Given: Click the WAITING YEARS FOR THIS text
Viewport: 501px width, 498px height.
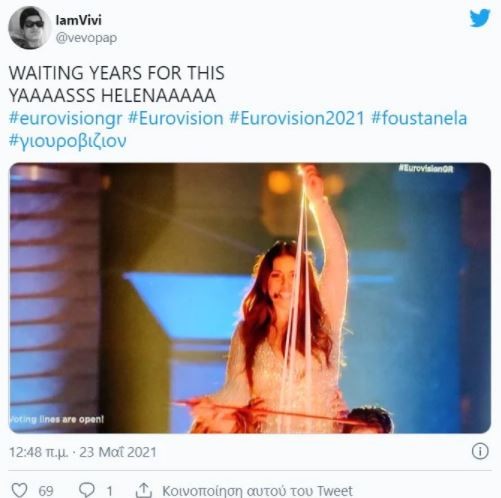Looking at the screenshot, I should 117,73.
